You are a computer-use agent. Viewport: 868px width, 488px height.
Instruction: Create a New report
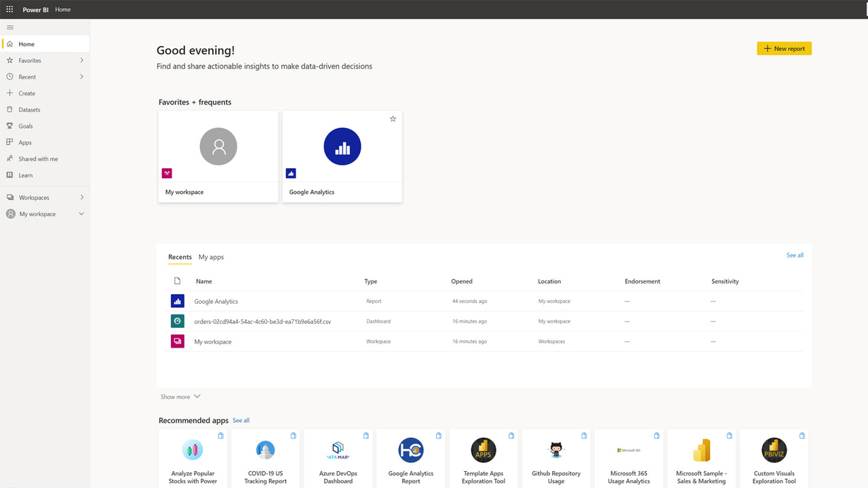[784, 48]
